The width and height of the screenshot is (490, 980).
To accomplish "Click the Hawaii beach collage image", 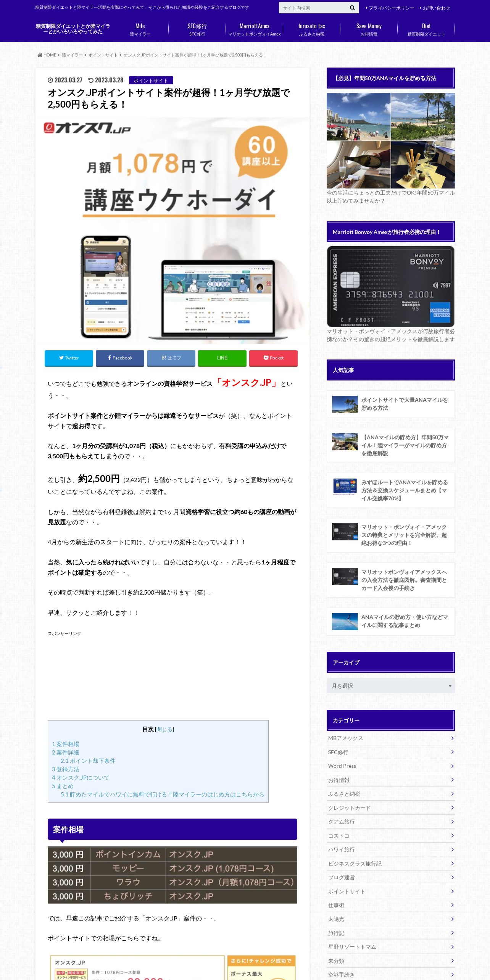I will point(391,141).
